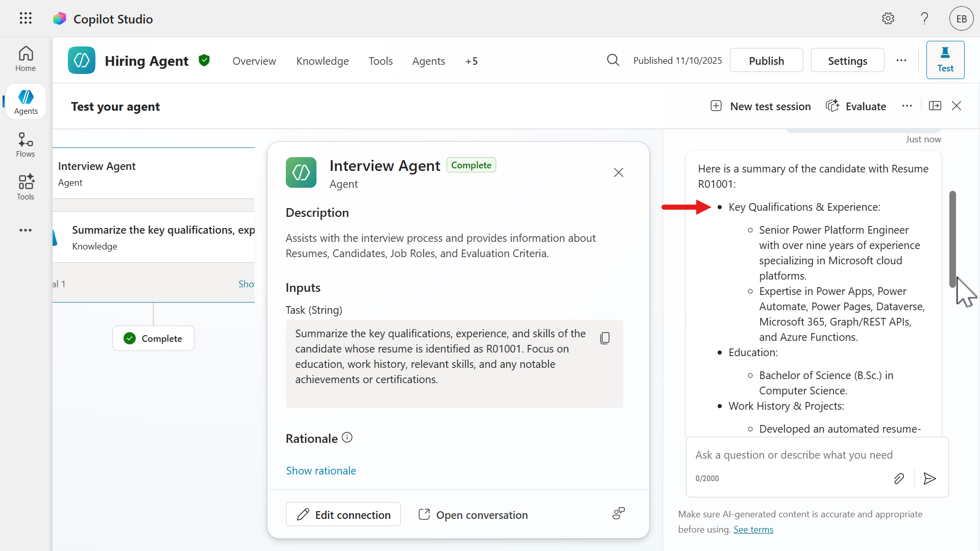Viewport: 980px width, 551px height.
Task: Open the app launcher grid icon
Action: (26, 18)
